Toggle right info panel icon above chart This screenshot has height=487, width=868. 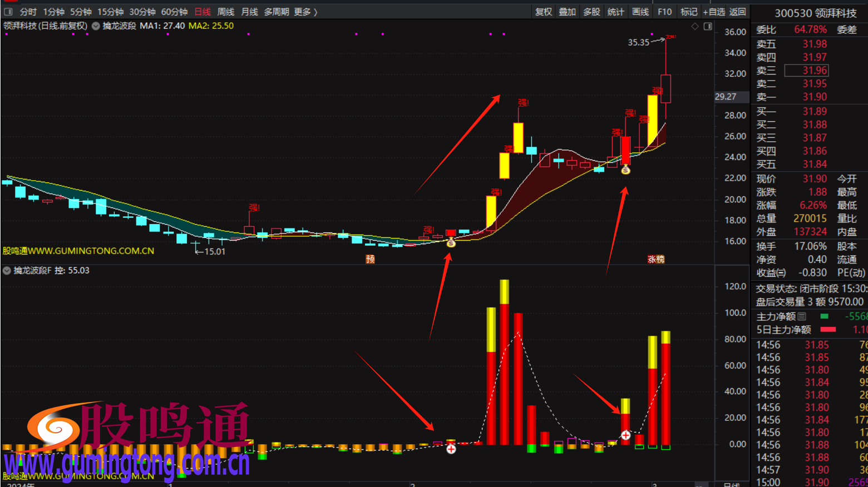708,26
